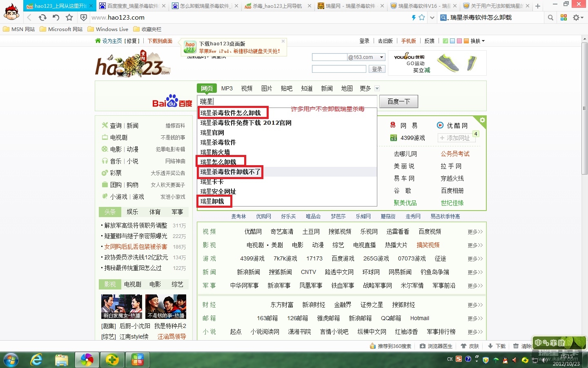Screen dimensions: 588x368
Task: Select the pink skin color swatch
Action: point(459,41)
